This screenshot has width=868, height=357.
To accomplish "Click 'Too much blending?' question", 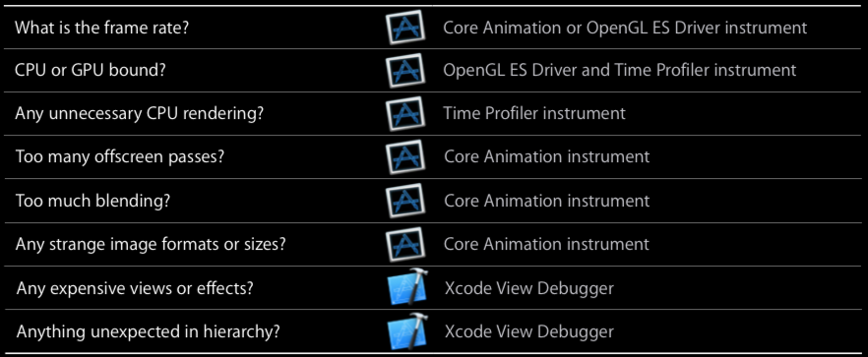I will tap(93, 201).
